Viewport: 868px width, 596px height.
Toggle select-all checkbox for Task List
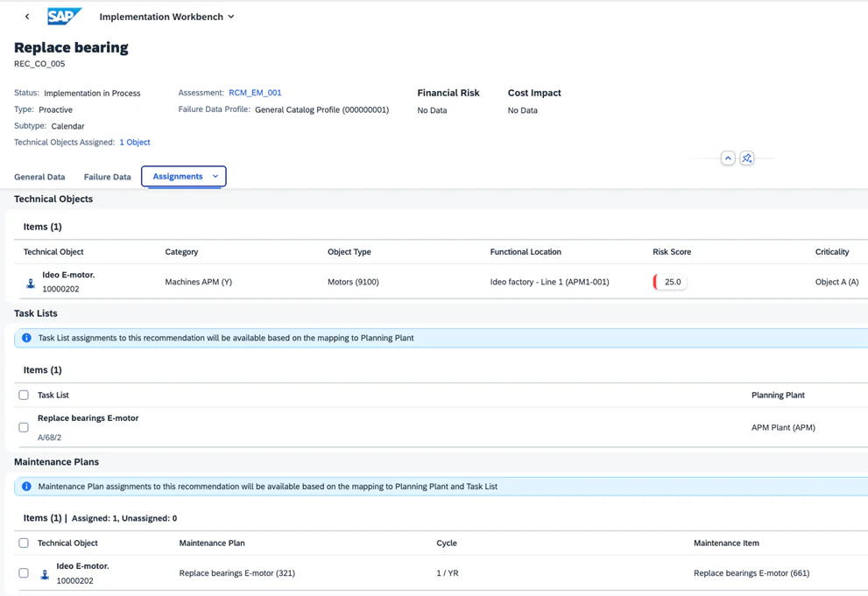(x=24, y=395)
